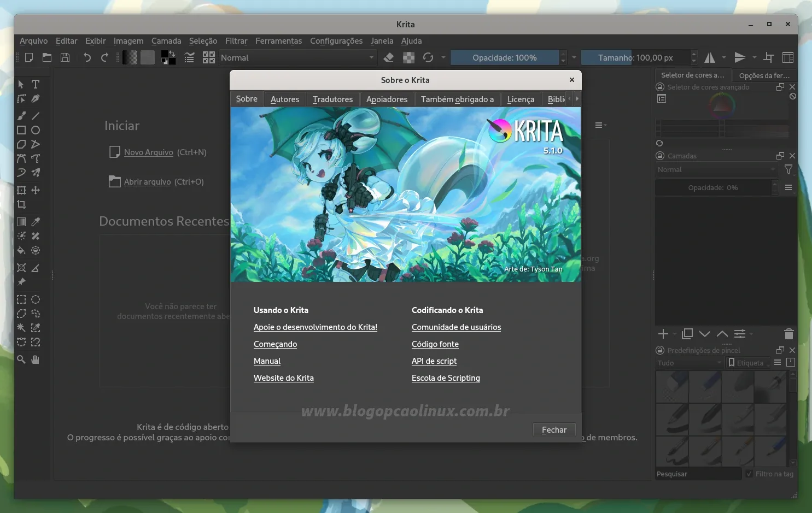Select the Rectangular Selection tool

[21, 299]
